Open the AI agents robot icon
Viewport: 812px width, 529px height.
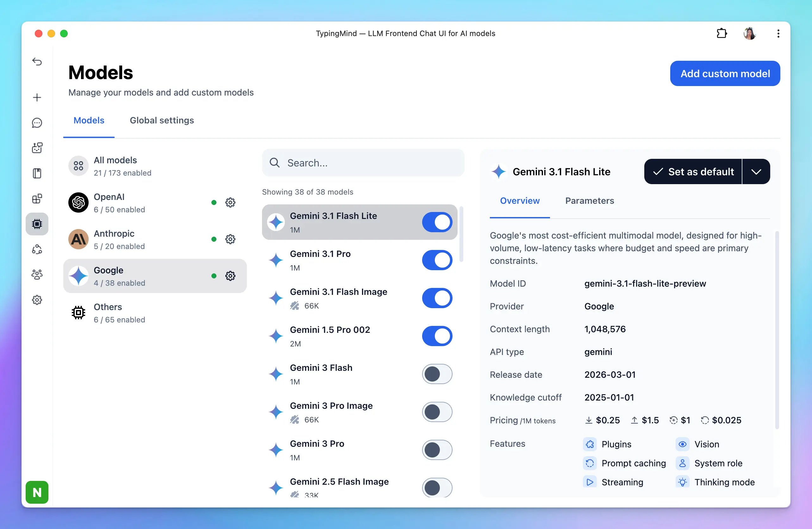click(37, 148)
